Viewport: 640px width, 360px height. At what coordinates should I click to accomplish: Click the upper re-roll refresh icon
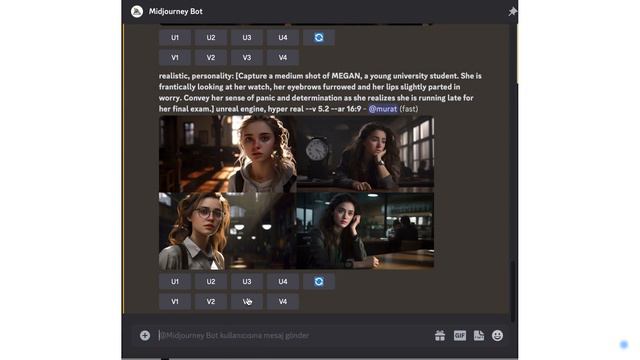tap(319, 38)
